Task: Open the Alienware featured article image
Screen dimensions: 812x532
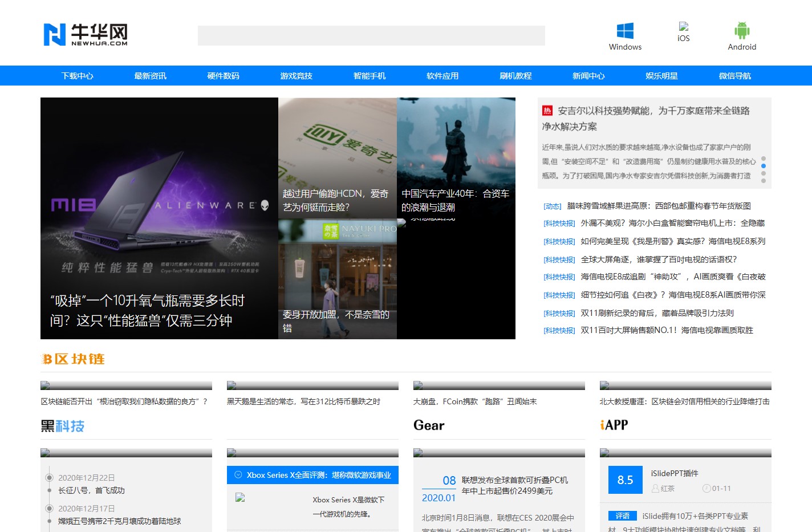Action: pos(159,218)
